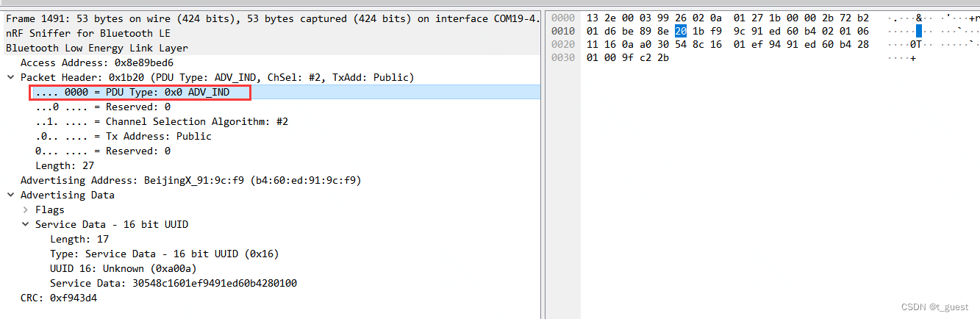
Task: Click the highlighted ASCII character in bytes pane
Action: click(x=918, y=31)
